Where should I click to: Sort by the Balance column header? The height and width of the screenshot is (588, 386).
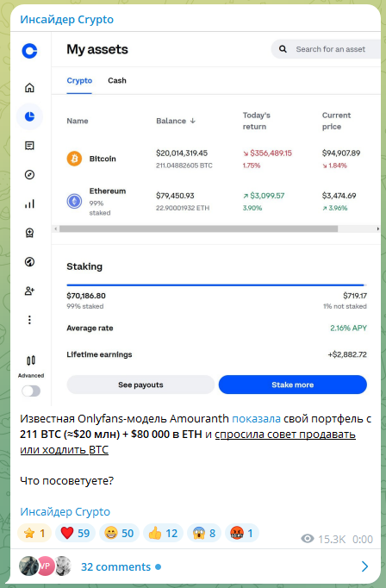[x=176, y=121]
